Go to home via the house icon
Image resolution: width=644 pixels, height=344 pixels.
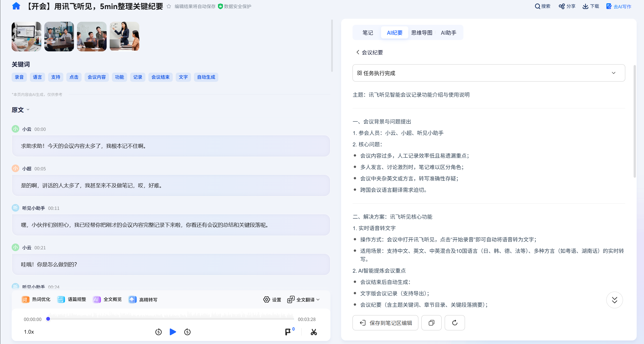(16, 6)
